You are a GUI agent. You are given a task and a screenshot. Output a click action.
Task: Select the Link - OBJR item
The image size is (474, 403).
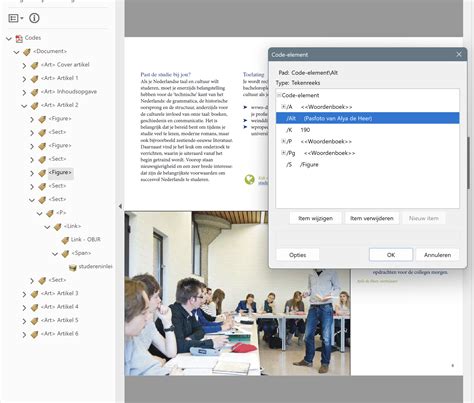[86, 239]
